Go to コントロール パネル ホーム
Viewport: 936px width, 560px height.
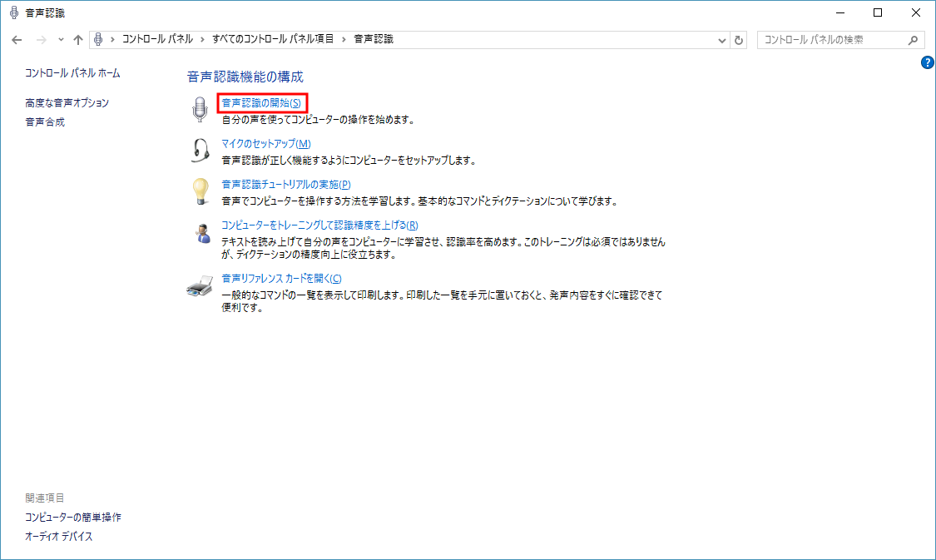[73, 73]
